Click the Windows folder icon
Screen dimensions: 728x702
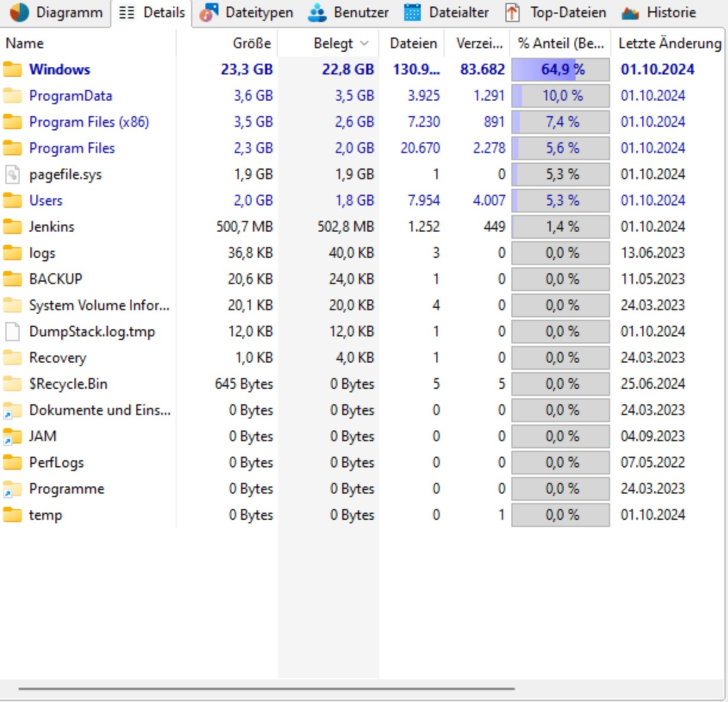click(x=12, y=70)
